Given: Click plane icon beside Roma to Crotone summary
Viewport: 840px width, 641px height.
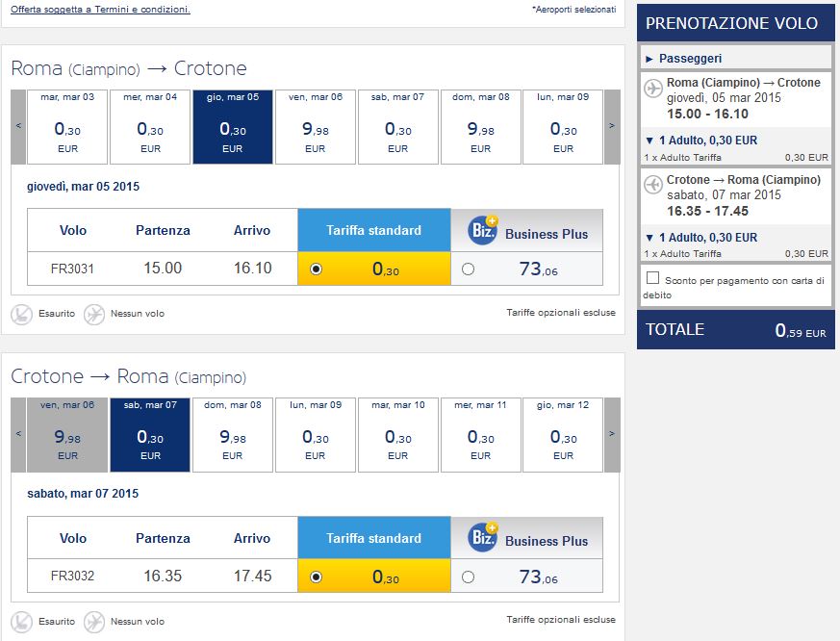Looking at the screenshot, I should (653, 88).
